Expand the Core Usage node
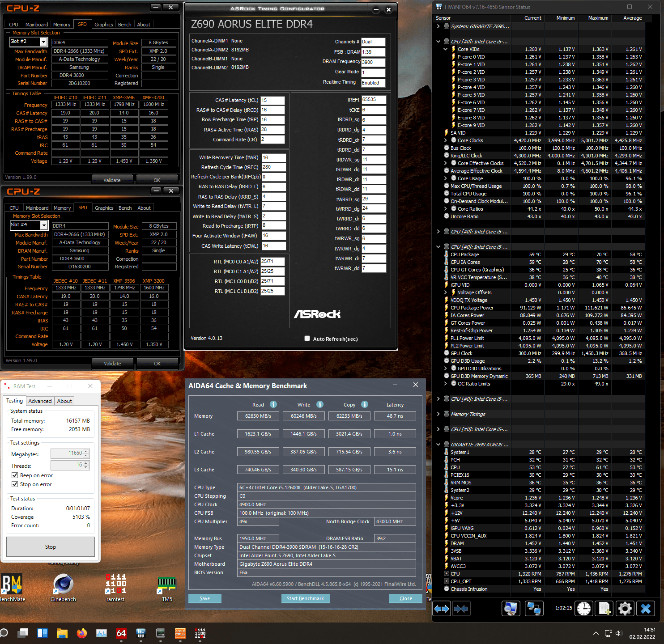 446,178
